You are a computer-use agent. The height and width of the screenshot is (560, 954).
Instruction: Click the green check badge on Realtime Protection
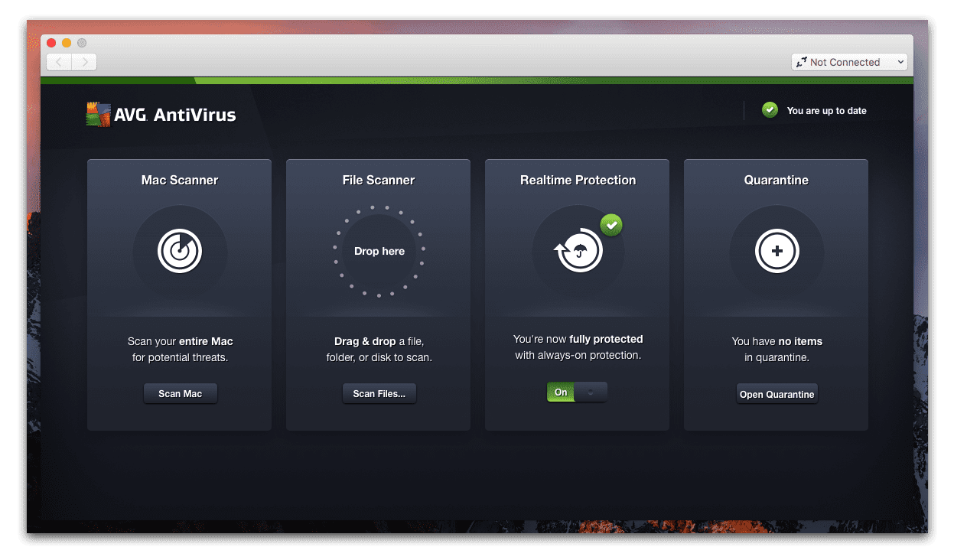[611, 225]
